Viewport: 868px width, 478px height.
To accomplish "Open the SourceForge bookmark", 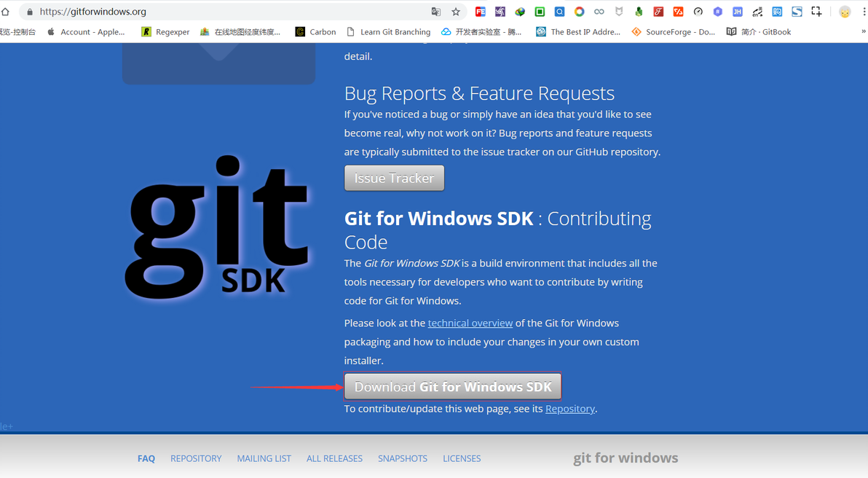I will click(673, 31).
